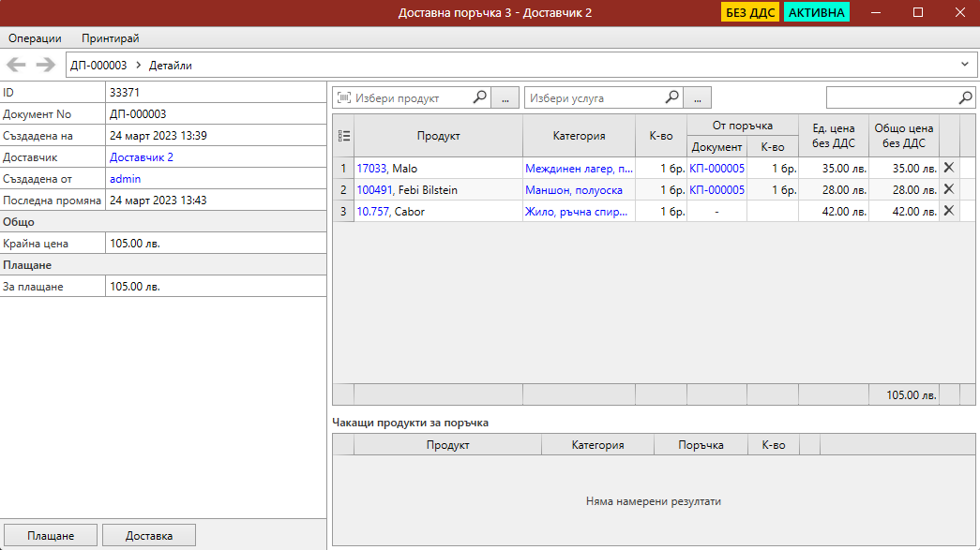980x550 pixels.
Task: Click the Плащане button
Action: point(51,536)
